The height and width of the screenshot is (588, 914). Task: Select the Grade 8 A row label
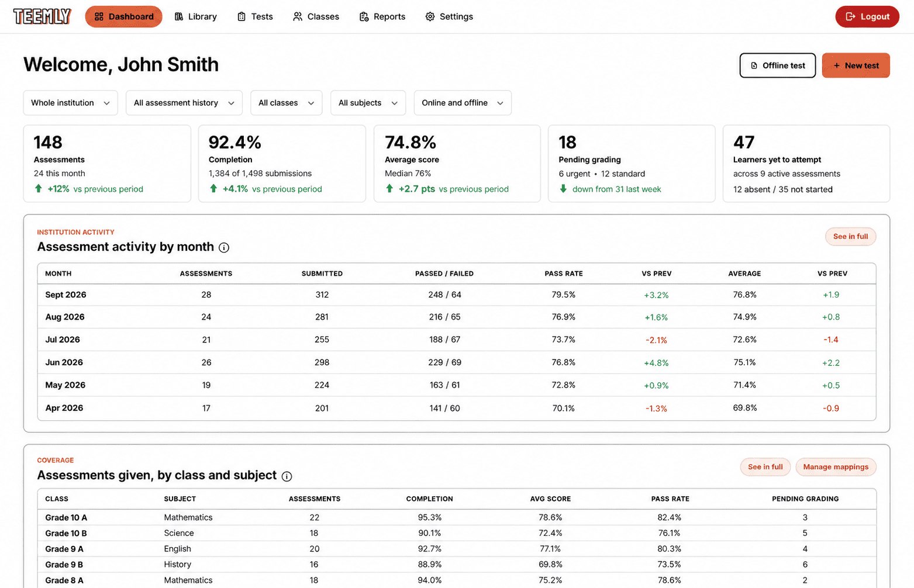point(64,581)
